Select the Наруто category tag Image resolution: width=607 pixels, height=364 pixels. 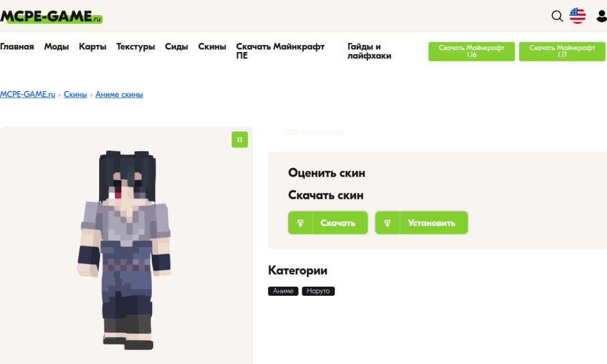(318, 291)
